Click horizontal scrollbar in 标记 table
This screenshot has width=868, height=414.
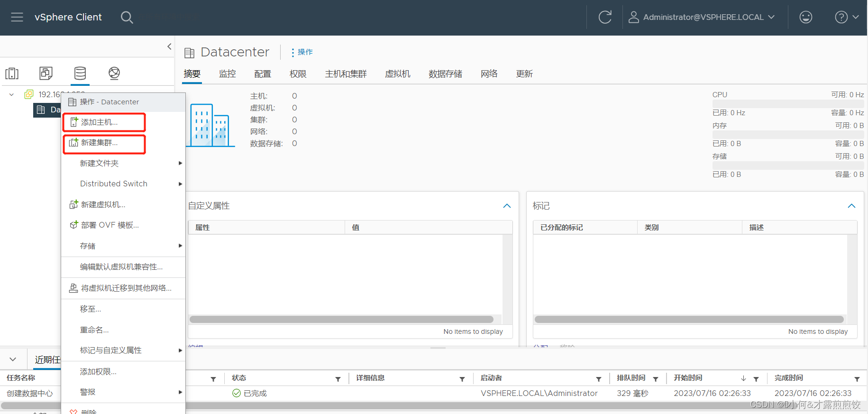(x=689, y=320)
